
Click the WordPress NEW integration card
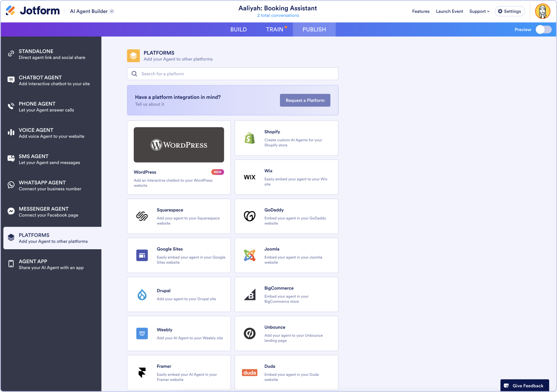click(x=179, y=157)
